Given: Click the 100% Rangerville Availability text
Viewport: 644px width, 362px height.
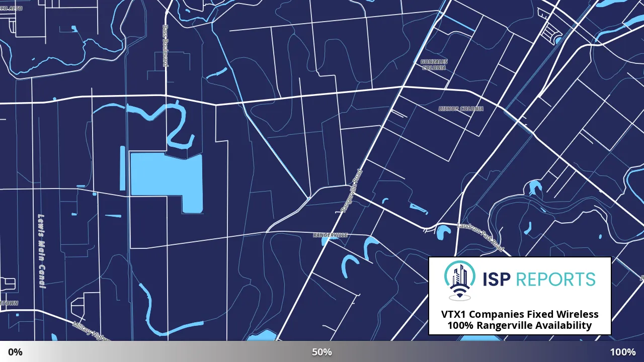Looking at the screenshot, I should (x=520, y=325).
